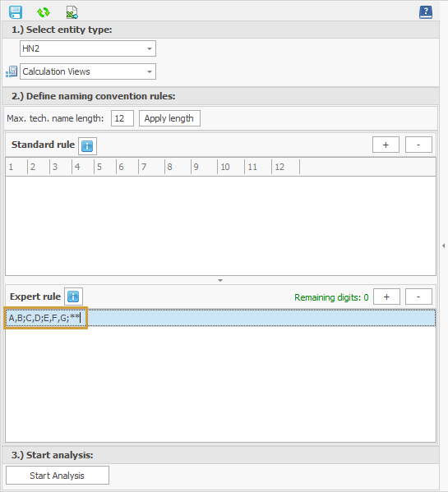Screen dimensions: 448x492
Task: Add an Expert rule with plus button
Action: 386,297
